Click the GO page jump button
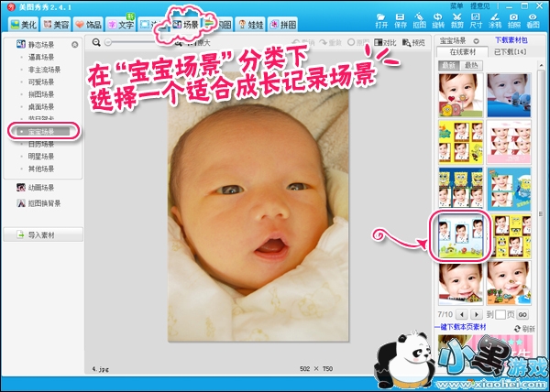550x392 pixels. (x=522, y=314)
